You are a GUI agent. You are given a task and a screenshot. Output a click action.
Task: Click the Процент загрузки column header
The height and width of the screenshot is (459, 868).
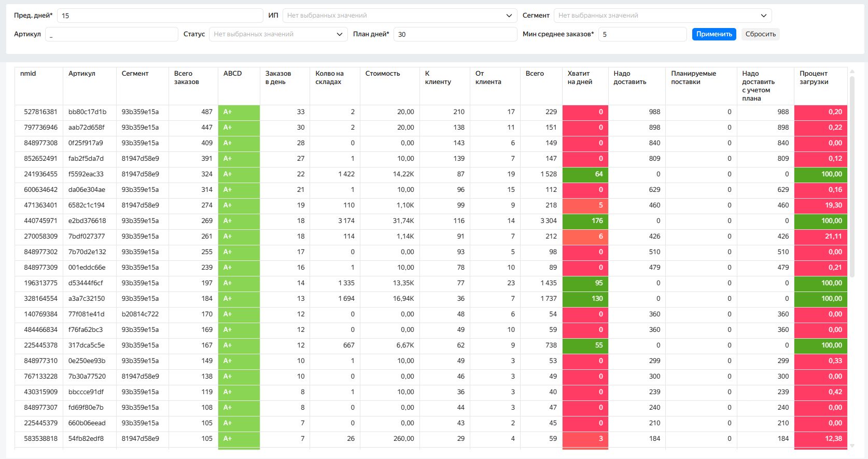tap(814, 78)
